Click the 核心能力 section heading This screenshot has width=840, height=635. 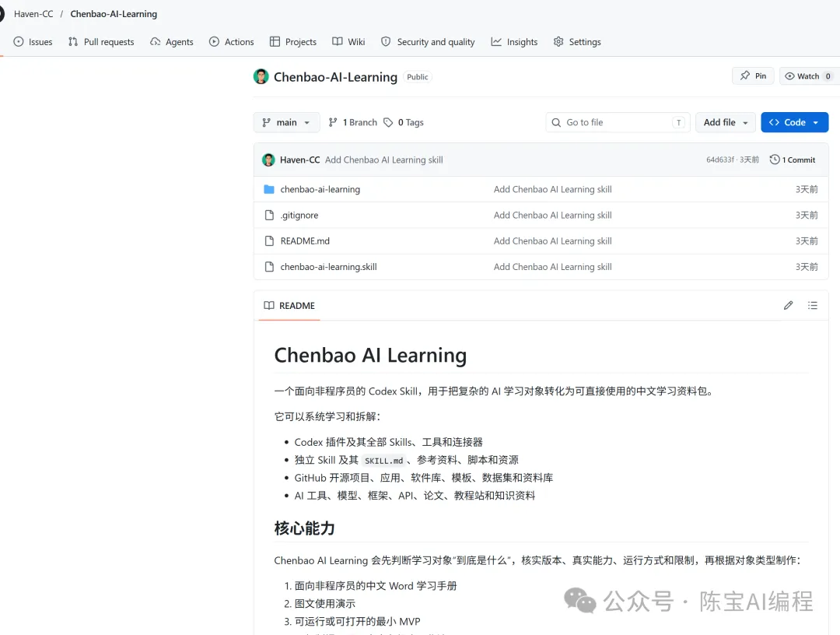click(x=304, y=528)
